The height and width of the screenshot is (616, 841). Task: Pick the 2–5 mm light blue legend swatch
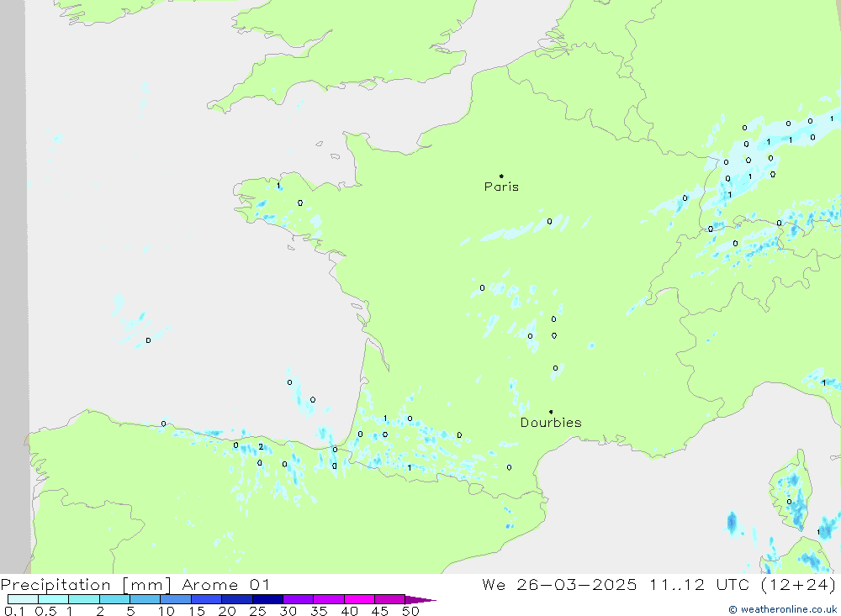[114, 599]
